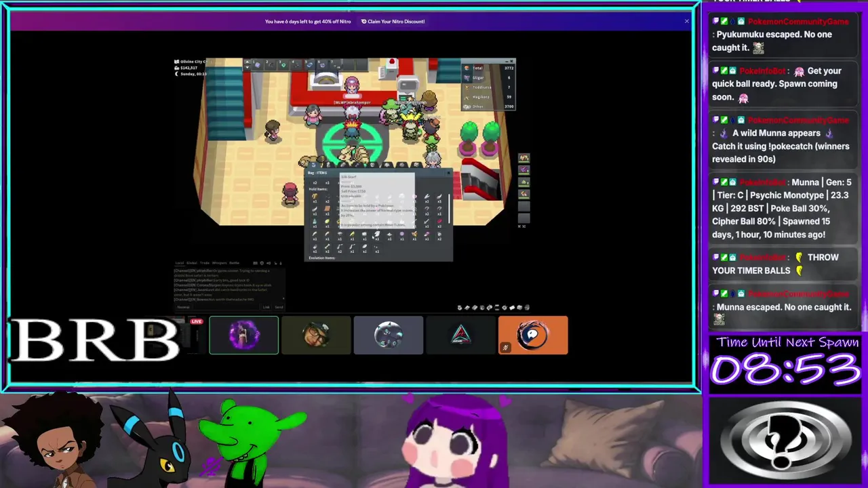
Task: Click first icon in game bottom menu bar
Action: click(460, 308)
